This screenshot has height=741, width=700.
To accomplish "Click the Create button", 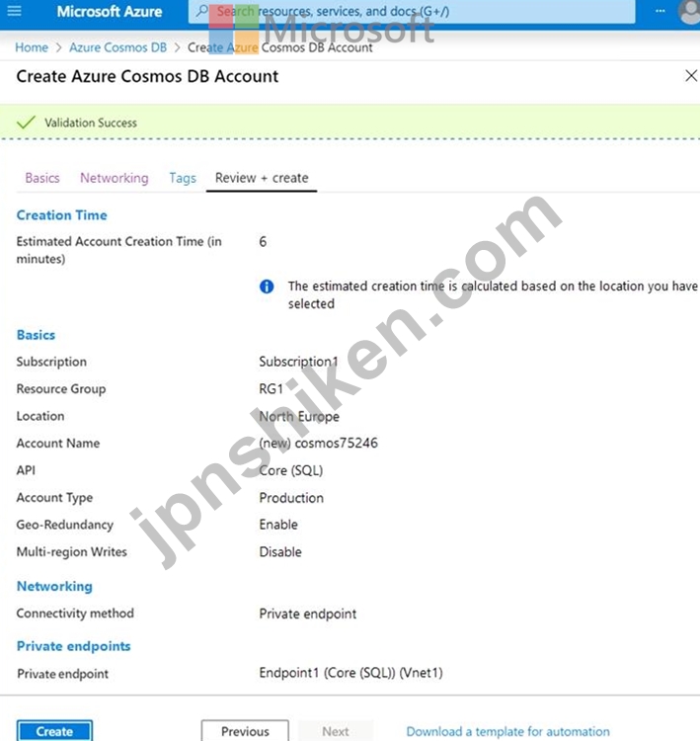I will [x=54, y=731].
